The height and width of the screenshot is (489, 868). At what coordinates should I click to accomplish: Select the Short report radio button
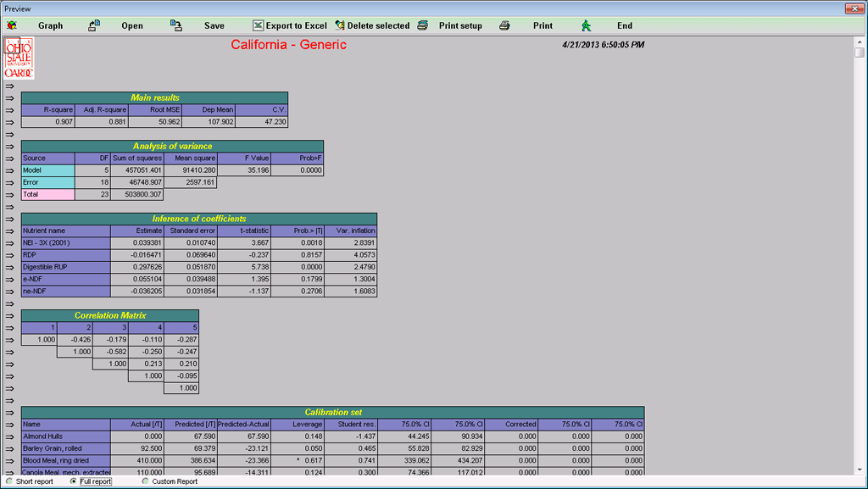[9, 481]
